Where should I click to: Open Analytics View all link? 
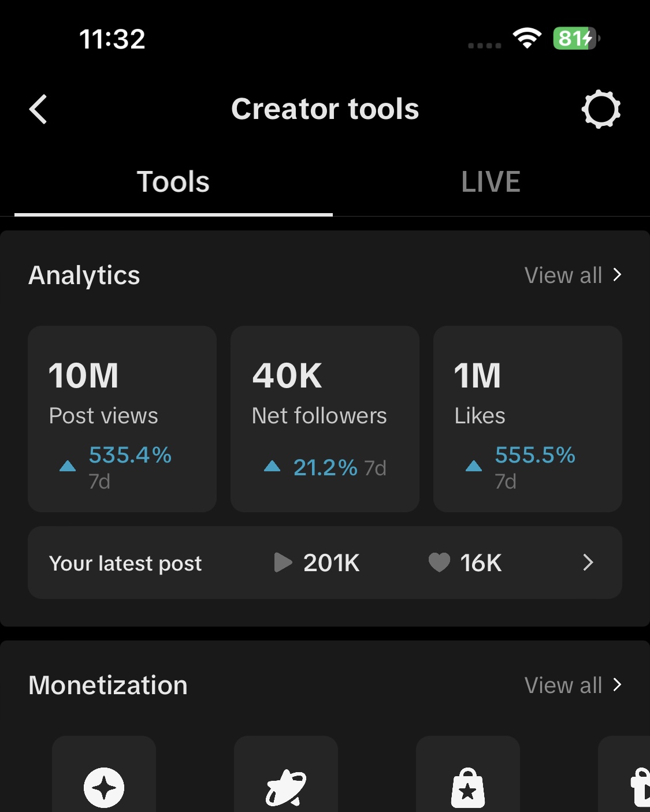(x=563, y=275)
